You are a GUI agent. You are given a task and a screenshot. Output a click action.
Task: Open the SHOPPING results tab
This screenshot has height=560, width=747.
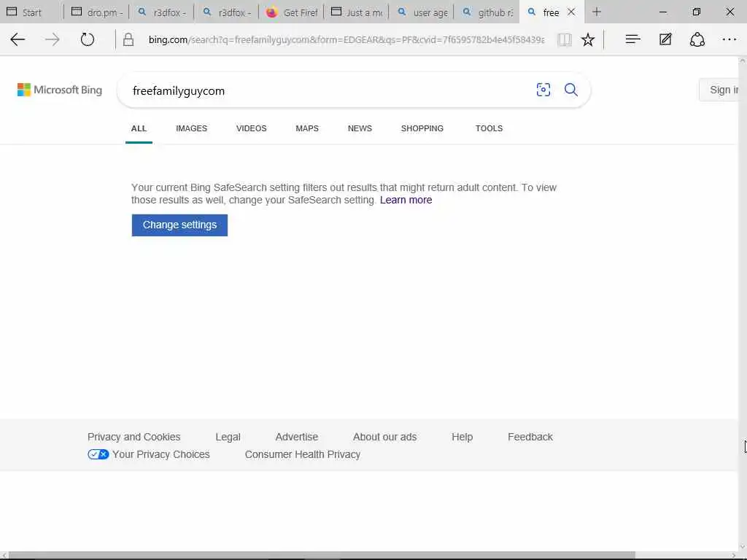(x=422, y=128)
